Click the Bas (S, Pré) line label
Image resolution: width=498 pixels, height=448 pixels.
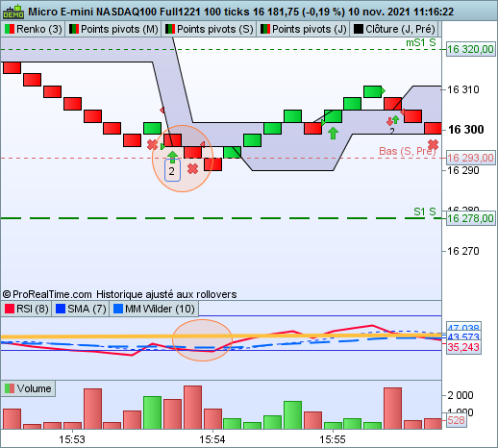pyautogui.click(x=407, y=151)
